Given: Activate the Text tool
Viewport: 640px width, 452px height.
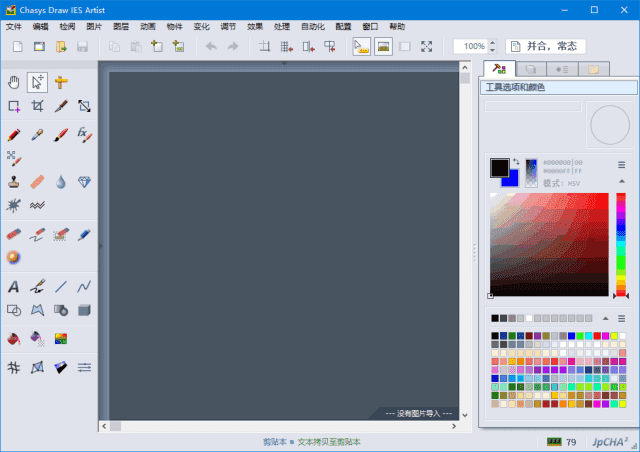Looking at the screenshot, I should coord(14,286).
